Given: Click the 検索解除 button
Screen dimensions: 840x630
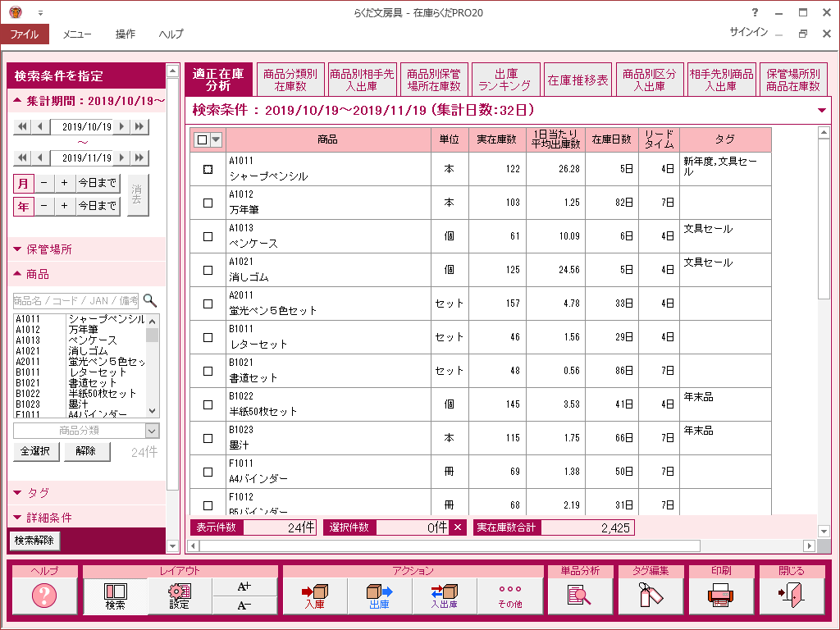Looking at the screenshot, I should tap(34, 541).
